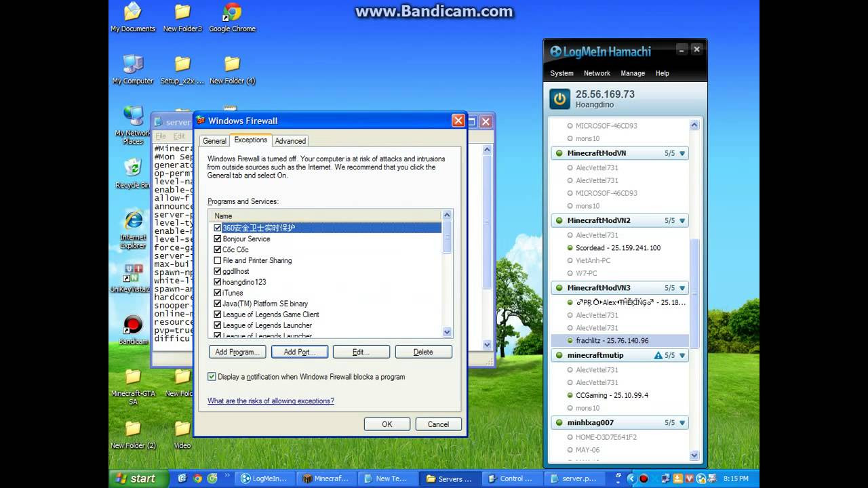Uncheck iTunes exception checkbox
The height and width of the screenshot is (488, 868).
point(218,293)
